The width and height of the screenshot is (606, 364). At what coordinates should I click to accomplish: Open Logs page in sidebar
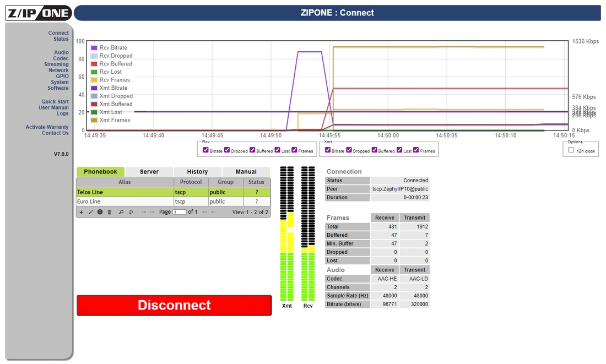tap(63, 113)
